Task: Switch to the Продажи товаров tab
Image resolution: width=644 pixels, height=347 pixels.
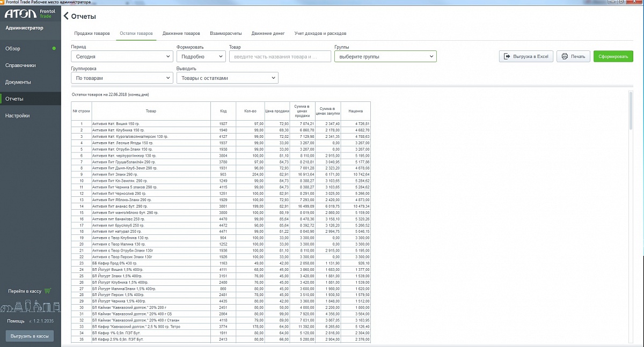Action: [92, 33]
